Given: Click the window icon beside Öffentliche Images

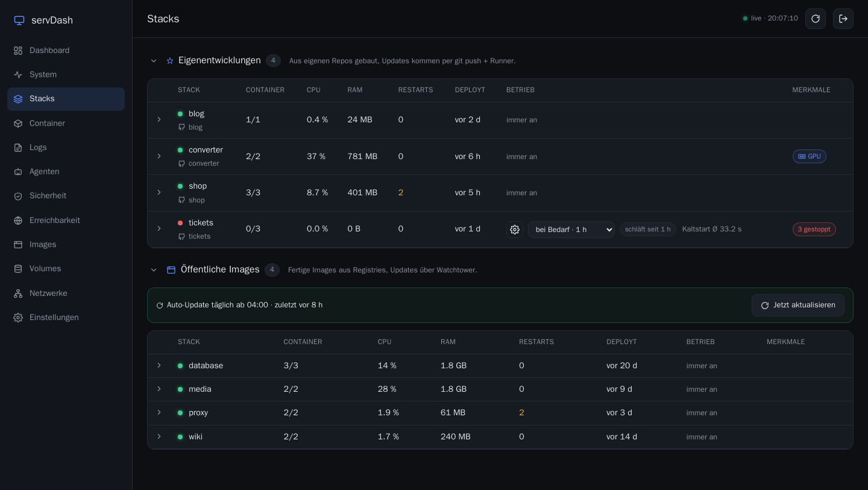Looking at the screenshot, I should pyautogui.click(x=171, y=270).
